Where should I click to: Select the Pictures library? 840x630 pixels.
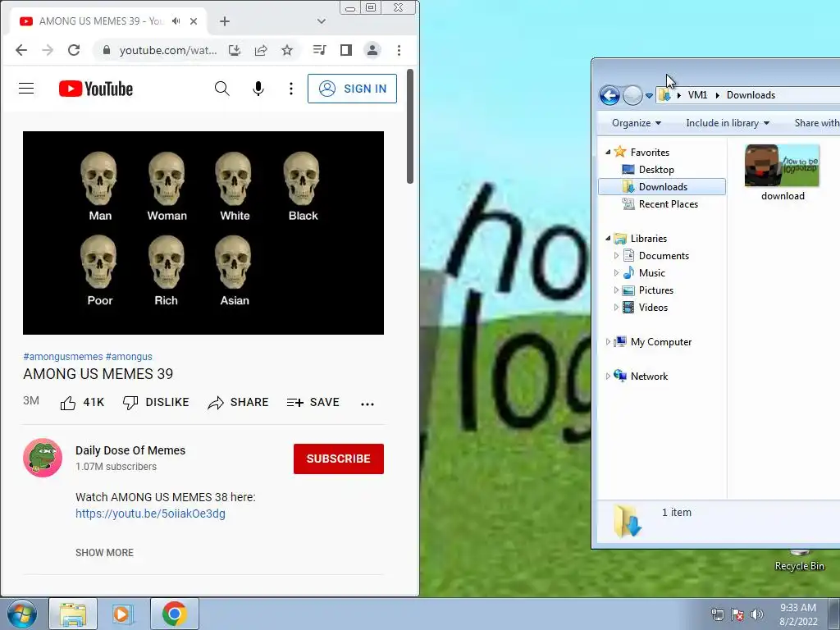coord(655,290)
